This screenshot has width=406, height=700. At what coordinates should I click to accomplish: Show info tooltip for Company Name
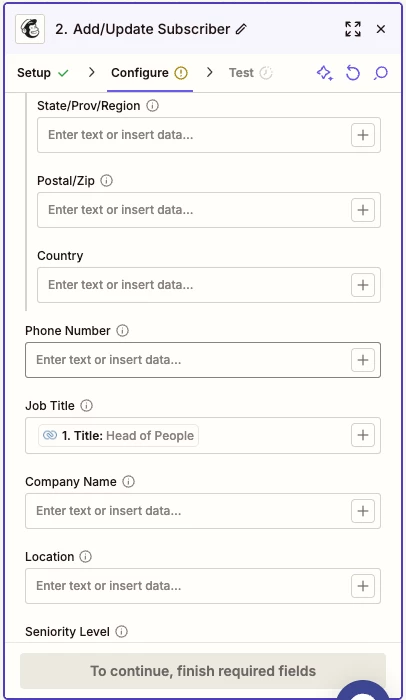pyautogui.click(x=129, y=482)
